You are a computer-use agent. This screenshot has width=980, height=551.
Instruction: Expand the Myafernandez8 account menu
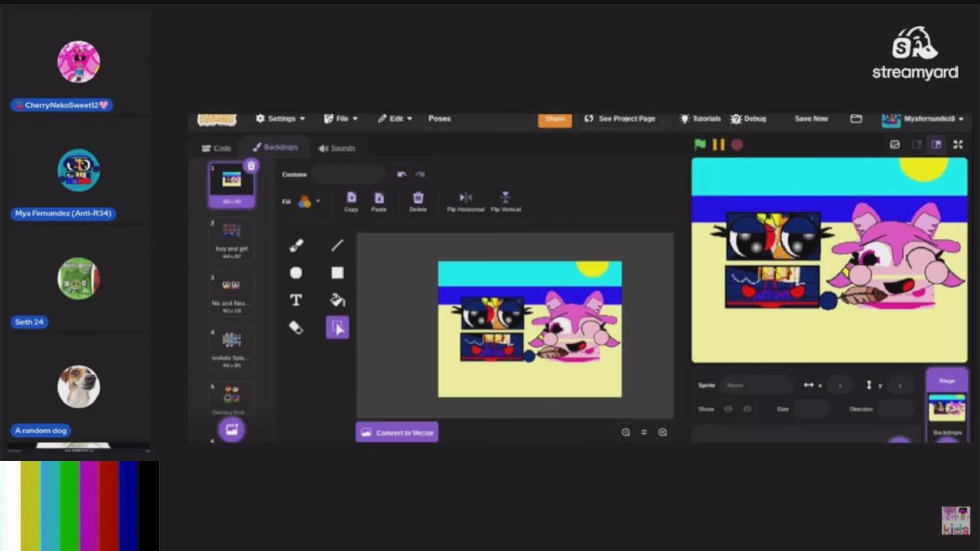922,119
